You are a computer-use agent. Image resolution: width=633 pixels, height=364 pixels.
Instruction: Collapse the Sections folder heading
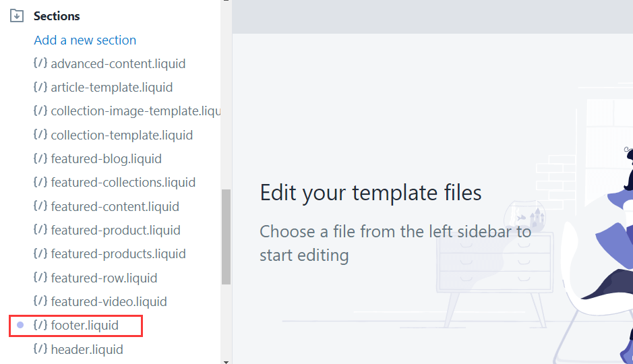57,16
